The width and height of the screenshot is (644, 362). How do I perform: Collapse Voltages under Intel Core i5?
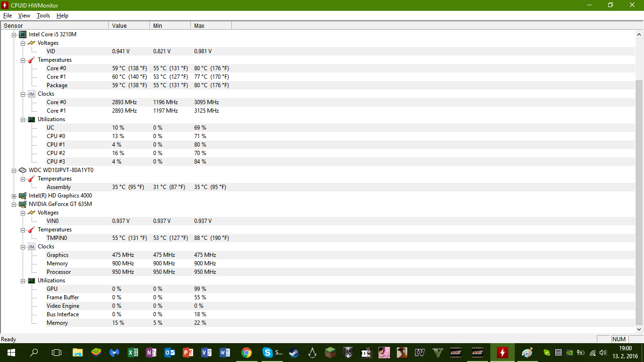pyautogui.click(x=23, y=43)
